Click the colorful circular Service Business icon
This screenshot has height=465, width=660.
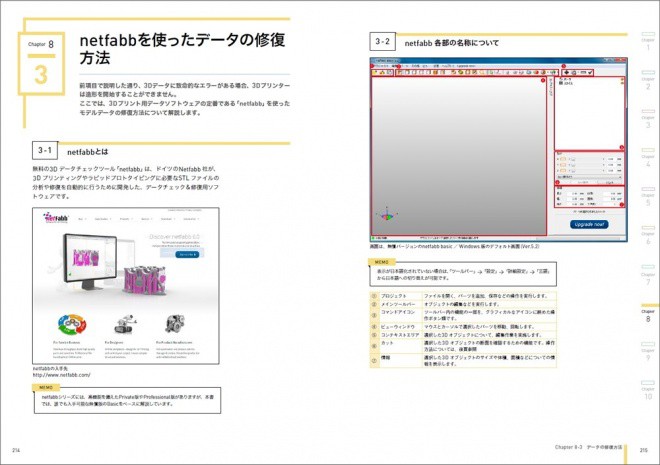(x=72, y=324)
